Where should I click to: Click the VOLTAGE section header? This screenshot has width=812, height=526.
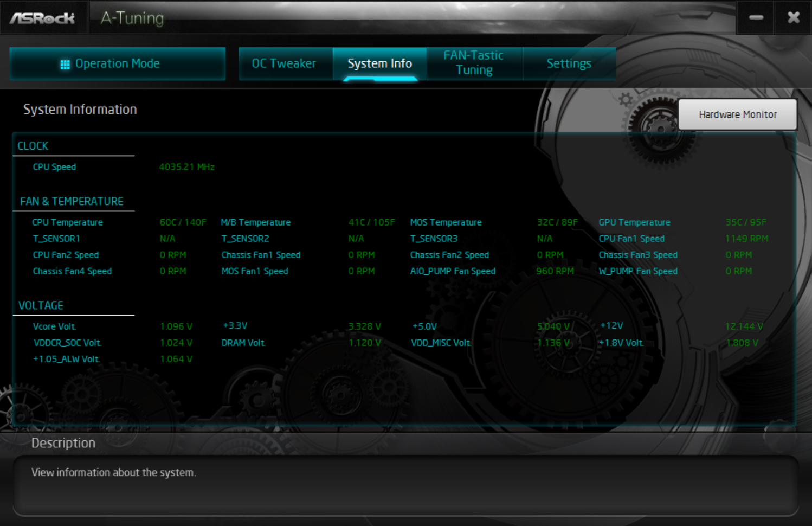41,305
